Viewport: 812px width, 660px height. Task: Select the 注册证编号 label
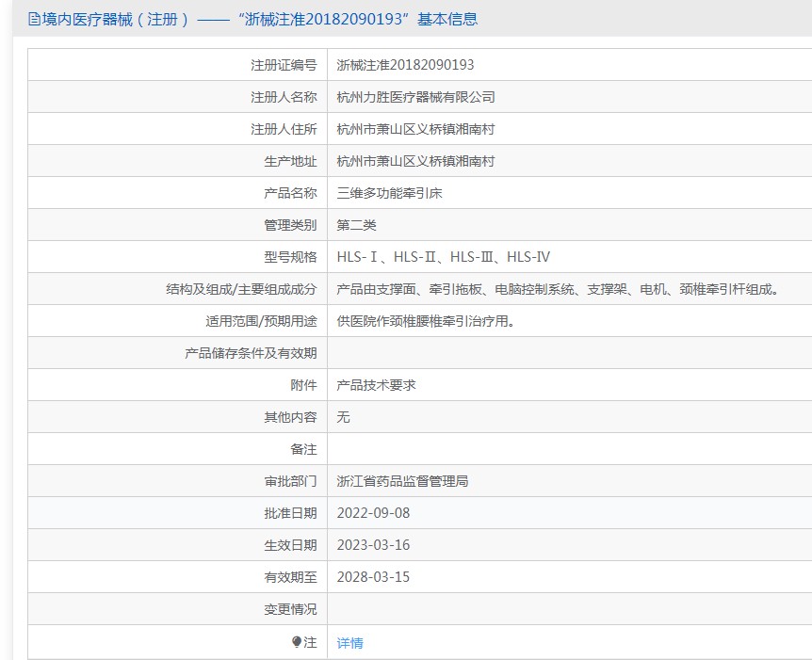[284, 65]
